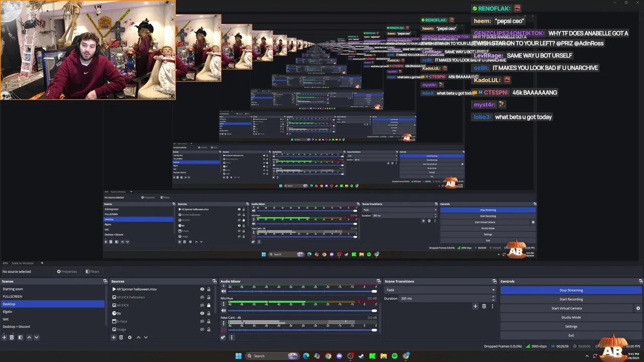Open Filters for the selected source
644x362 pixels.
coord(92,271)
